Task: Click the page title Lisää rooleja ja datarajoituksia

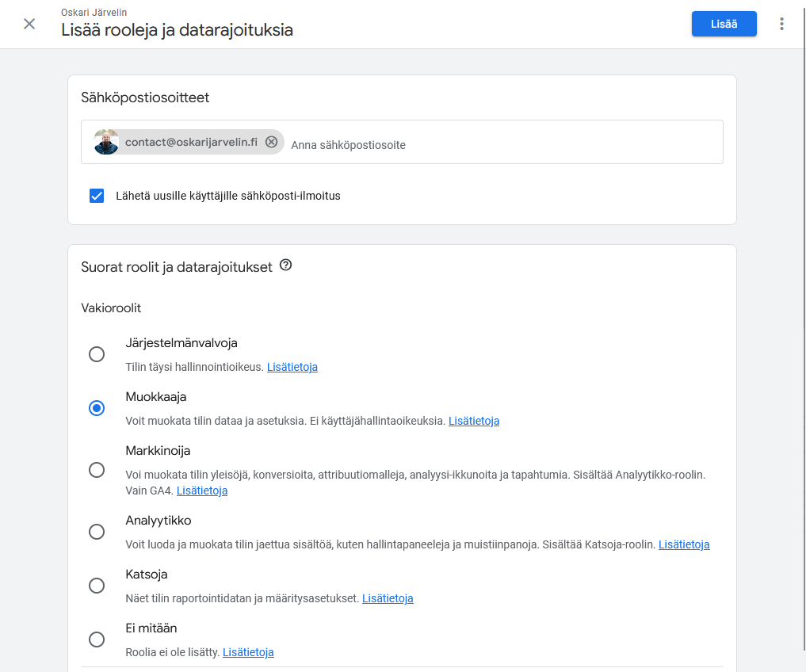Action: coord(177,30)
